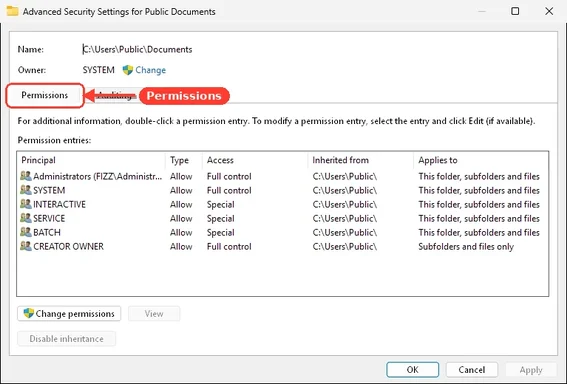Click the name path field C:\Users\Public\Documents
The image size is (567, 384).
(137, 50)
